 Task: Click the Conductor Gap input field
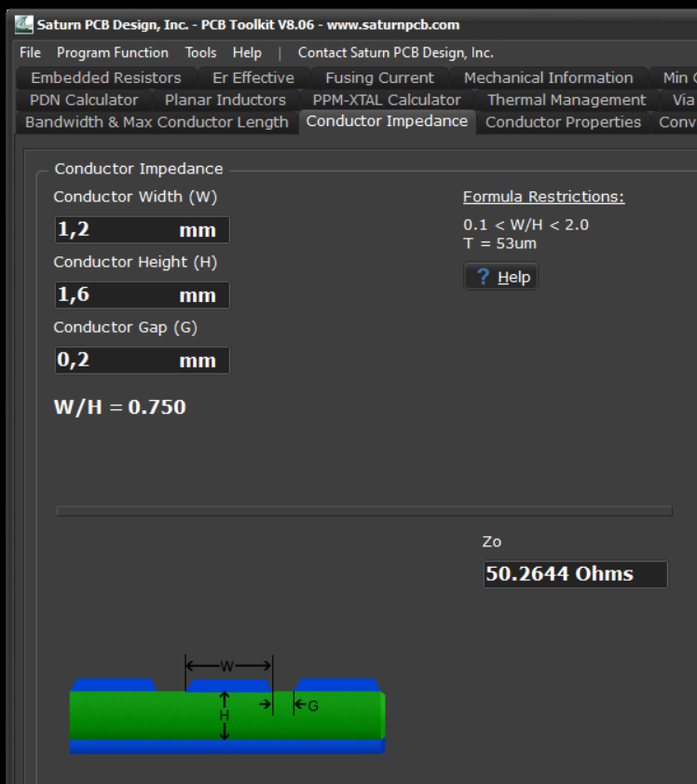143,360
